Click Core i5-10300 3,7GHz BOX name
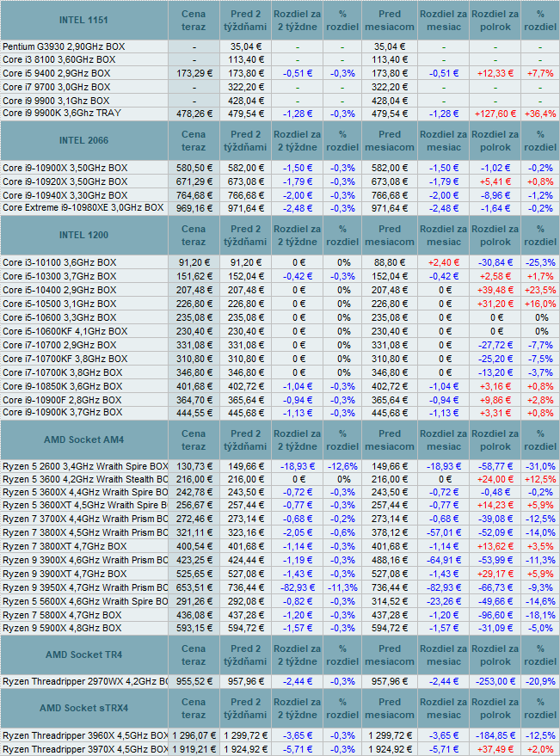This screenshot has width=560, height=756. tap(59, 277)
